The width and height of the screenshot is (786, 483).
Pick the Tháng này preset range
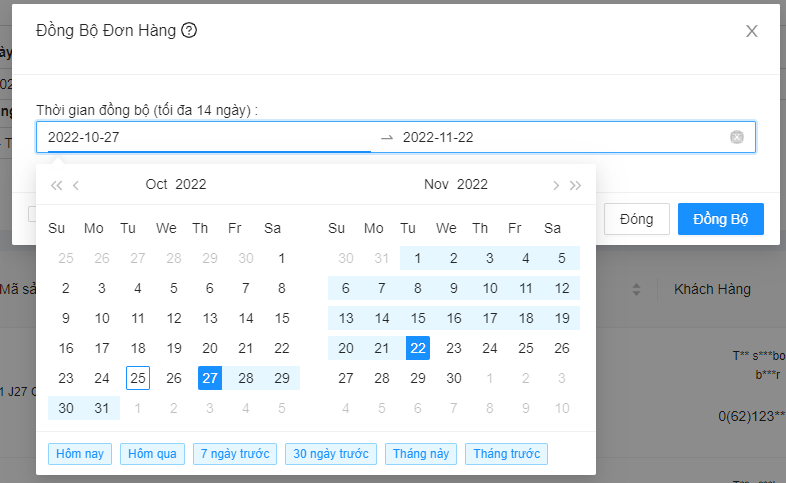(x=420, y=454)
